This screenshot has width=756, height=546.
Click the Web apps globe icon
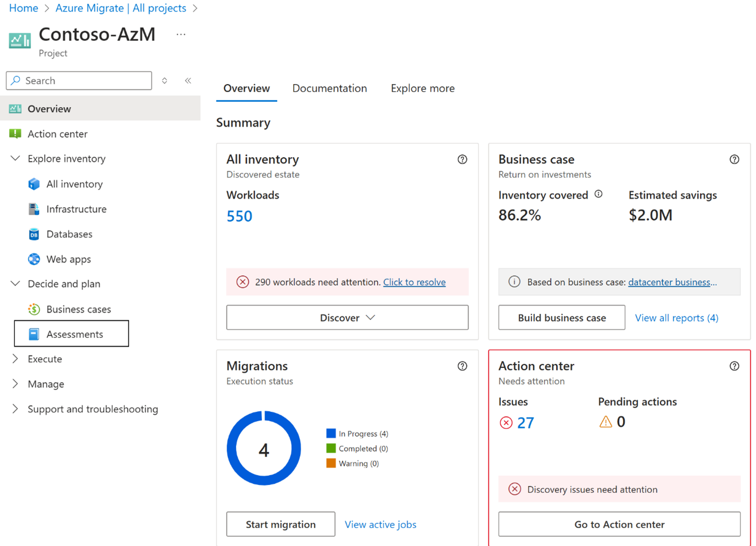[x=34, y=259]
